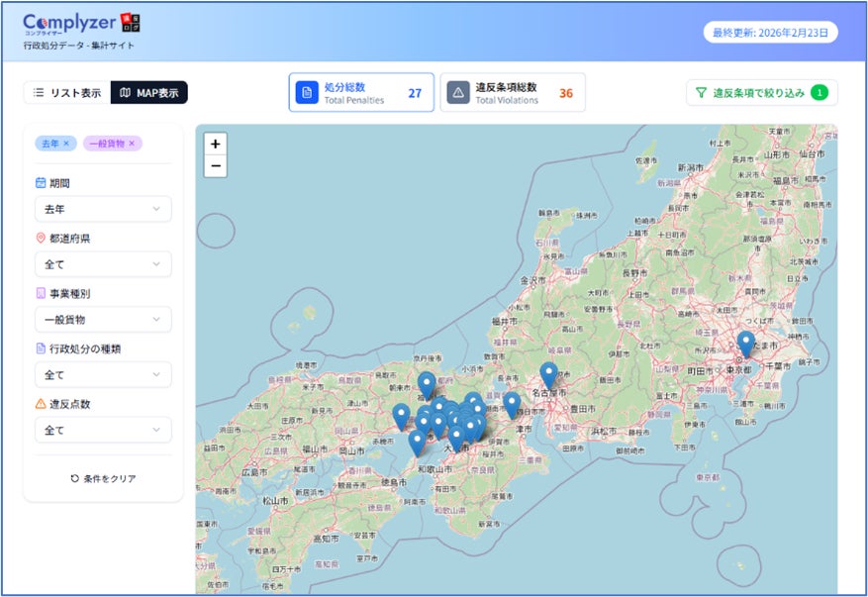Click the map marker near 東京都
The height and width of the screenshot is (597, 868).
tap(745, 344)
